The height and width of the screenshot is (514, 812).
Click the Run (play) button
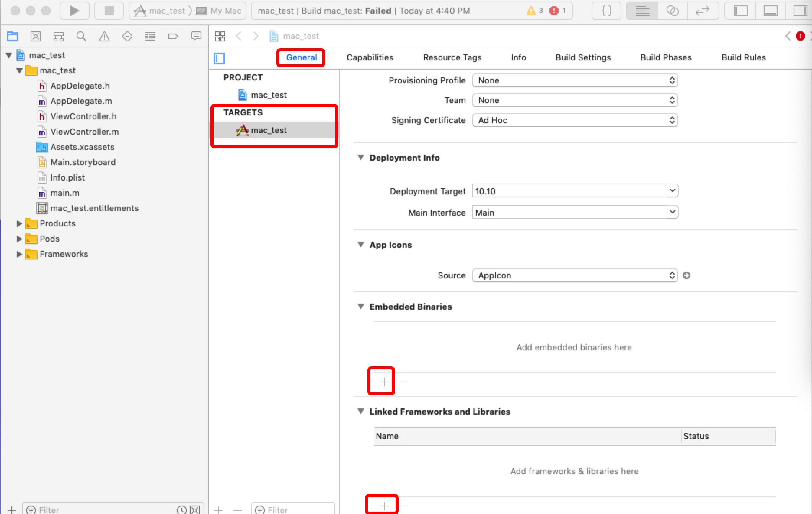coord(75,11)
